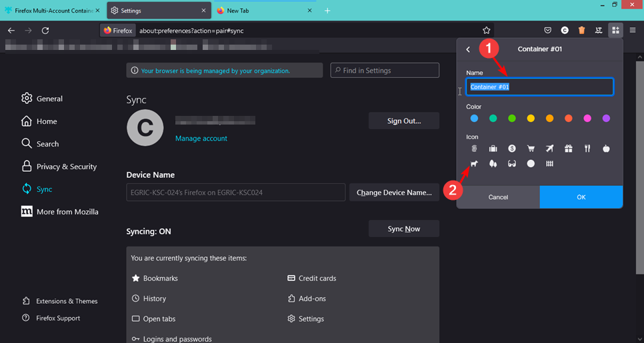Screen dimensions: 644x343
Task: Click the page vertical scrollbar
Action: tap(639, 169)
